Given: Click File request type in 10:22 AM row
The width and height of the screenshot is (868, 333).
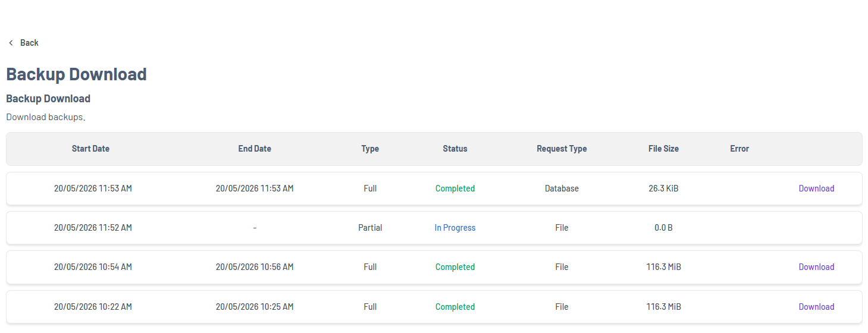Looking at the screenshot, I should tap(562, 307).
